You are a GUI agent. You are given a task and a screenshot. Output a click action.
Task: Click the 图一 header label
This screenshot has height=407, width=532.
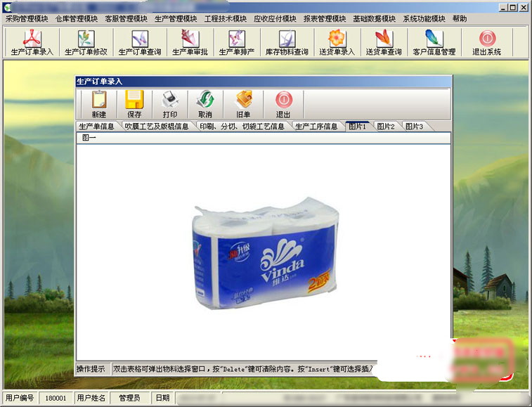pyautogui.click(x=89, y=138)
